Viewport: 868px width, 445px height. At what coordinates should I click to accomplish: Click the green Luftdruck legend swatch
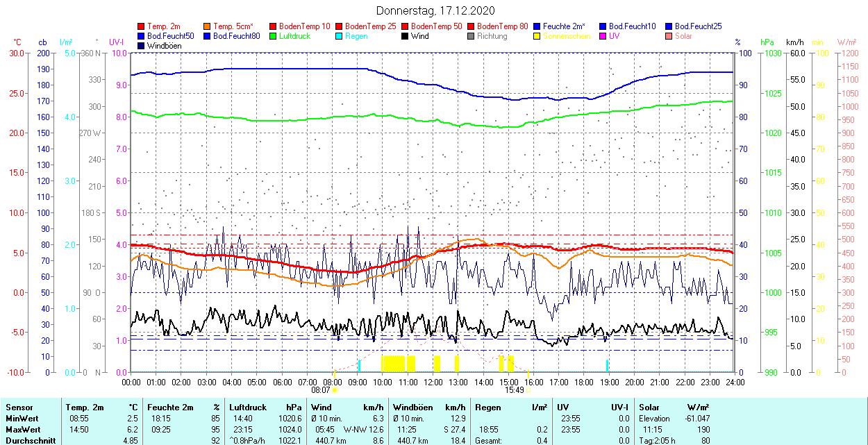pyautogui.click(x=274, y=36)
